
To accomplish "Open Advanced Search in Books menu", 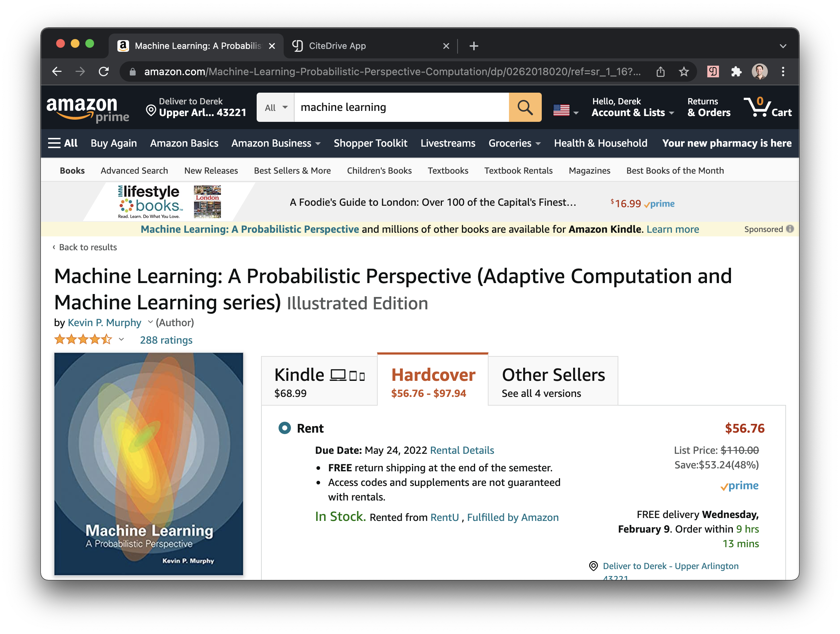I will click(x=134, y=171).
